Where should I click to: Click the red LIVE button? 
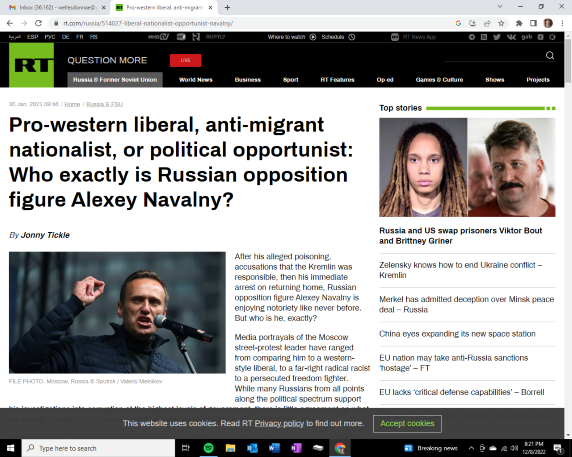pyautogui.click(x=185, y=60)
